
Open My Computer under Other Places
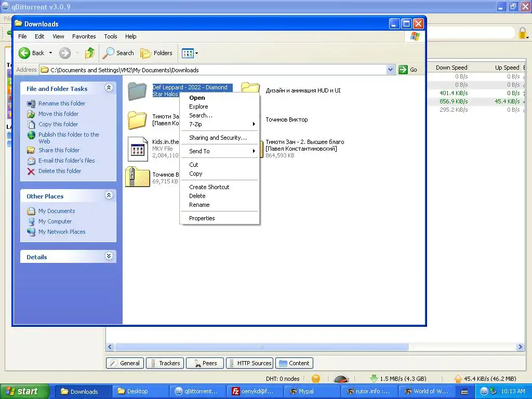[55, 221]
